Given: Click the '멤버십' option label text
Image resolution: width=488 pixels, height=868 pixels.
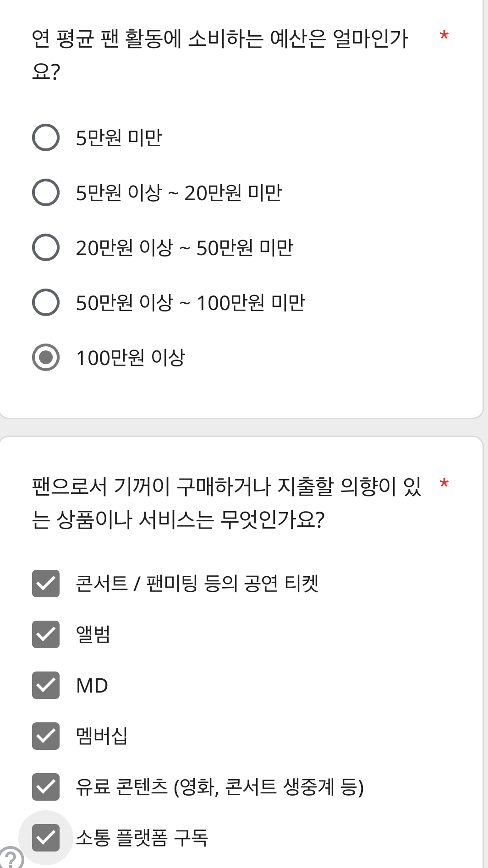Looking at the screenshot, I should pyautogui.click(x=102, y=736).
